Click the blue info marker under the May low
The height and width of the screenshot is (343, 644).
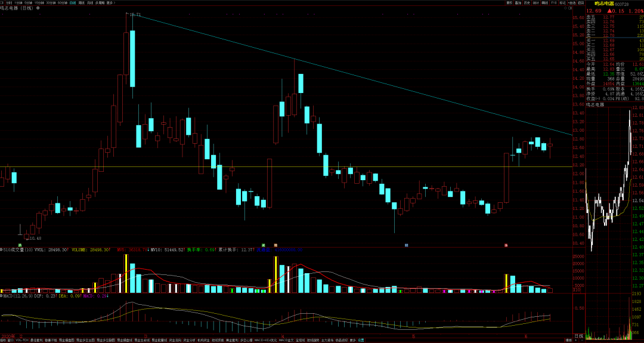coord(406,245)
